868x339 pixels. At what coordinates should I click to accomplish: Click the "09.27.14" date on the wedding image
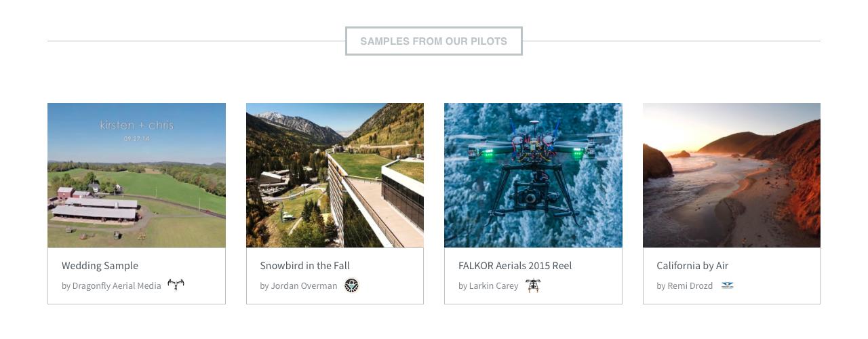[136, 139]
